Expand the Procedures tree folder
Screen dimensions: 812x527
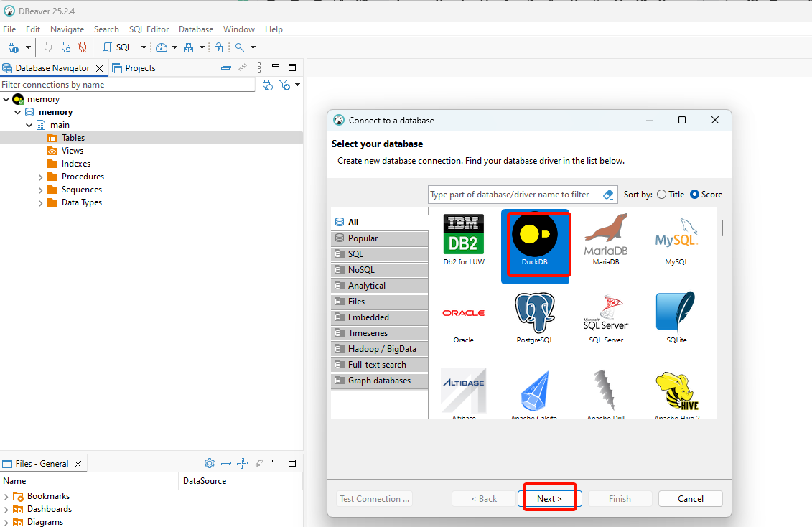pyautogui.click(x=41, y=177)
